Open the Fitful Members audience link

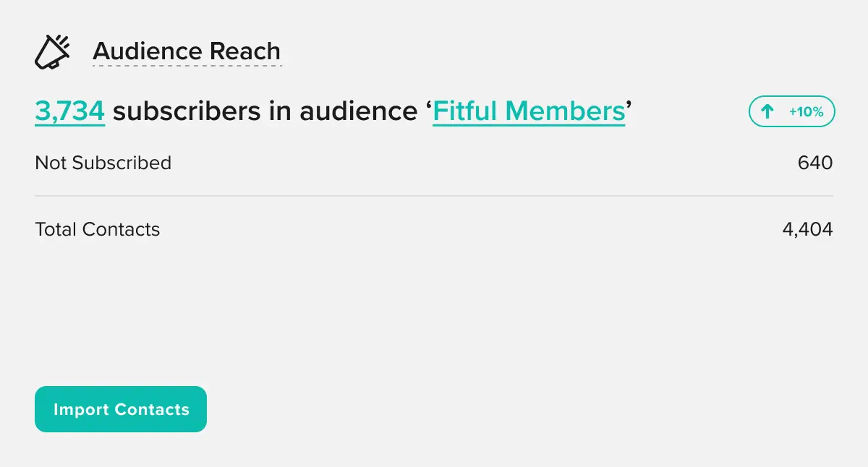(529, 111)
